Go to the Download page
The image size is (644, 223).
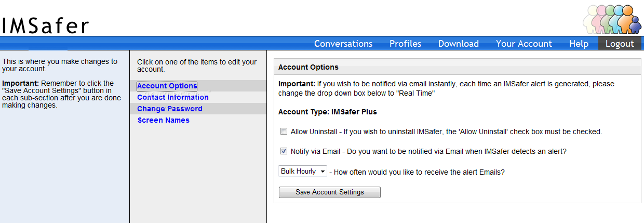459,44
